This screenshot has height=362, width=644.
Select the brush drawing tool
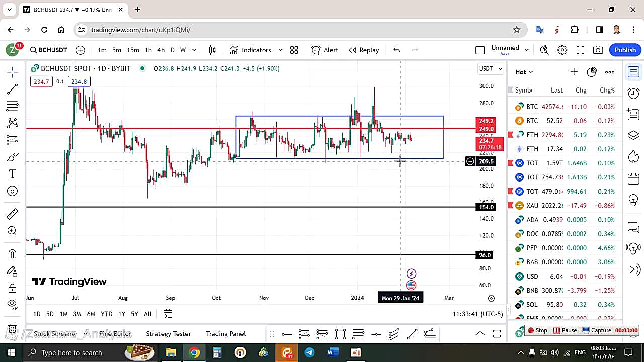click(x=13, y=157)
